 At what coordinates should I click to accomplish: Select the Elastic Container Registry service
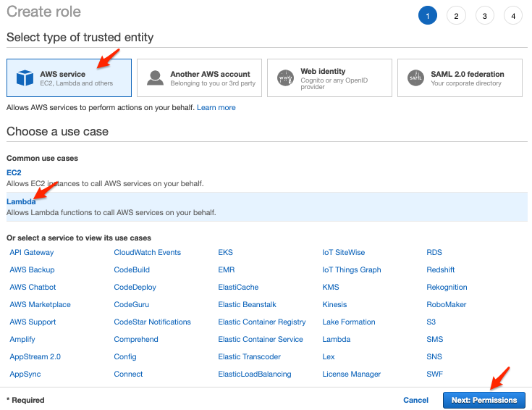coord(262,322)
